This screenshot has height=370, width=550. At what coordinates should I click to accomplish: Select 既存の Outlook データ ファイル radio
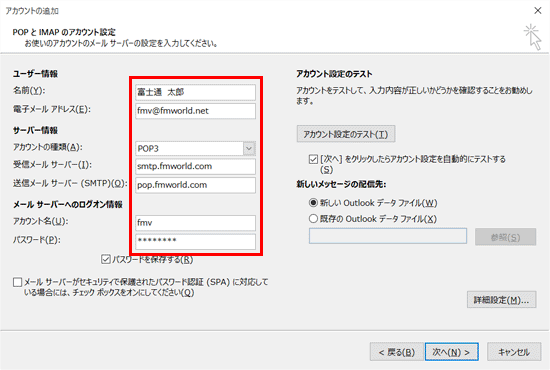[x=313, y=219]
